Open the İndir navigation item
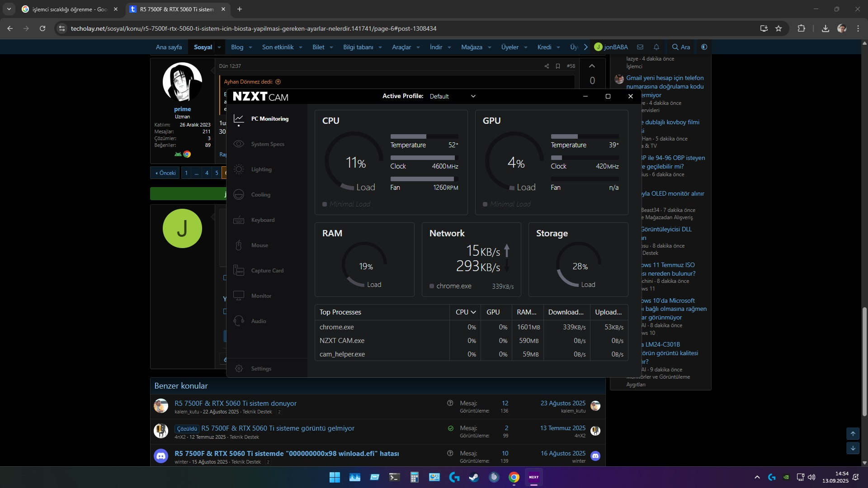This screenshot has height=488, width=868. 436,47
